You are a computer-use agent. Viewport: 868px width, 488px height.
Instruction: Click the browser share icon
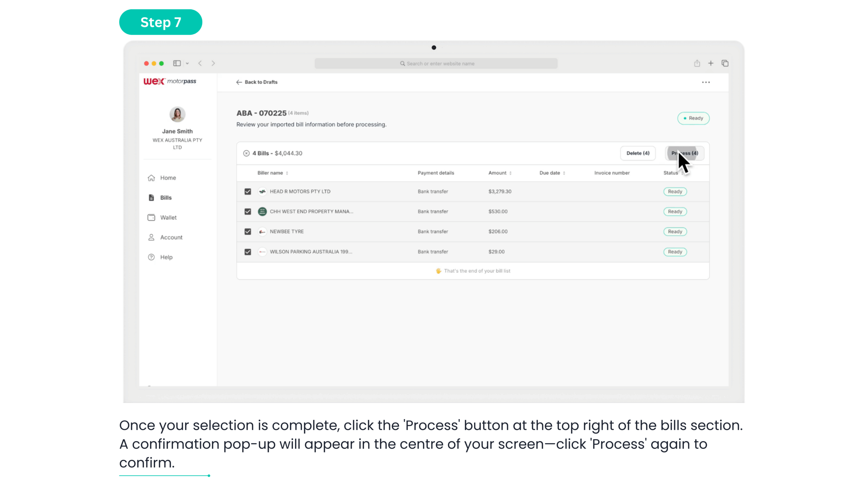click(697, 63)
